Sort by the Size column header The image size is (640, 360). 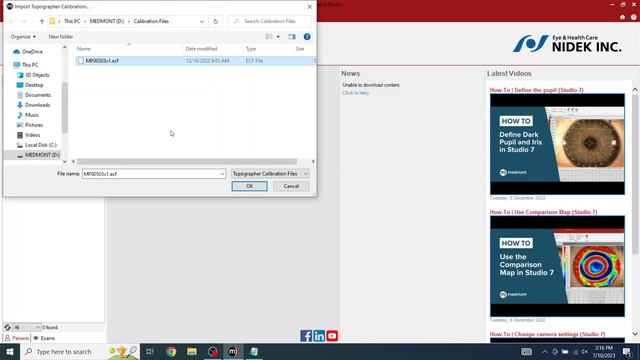click(x=300, y=49)
